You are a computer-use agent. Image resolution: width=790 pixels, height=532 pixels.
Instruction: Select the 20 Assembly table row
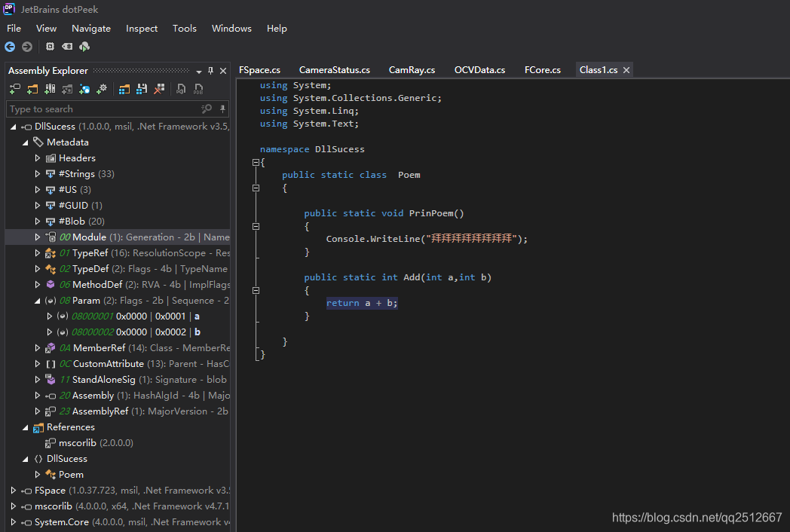point(118,396)
